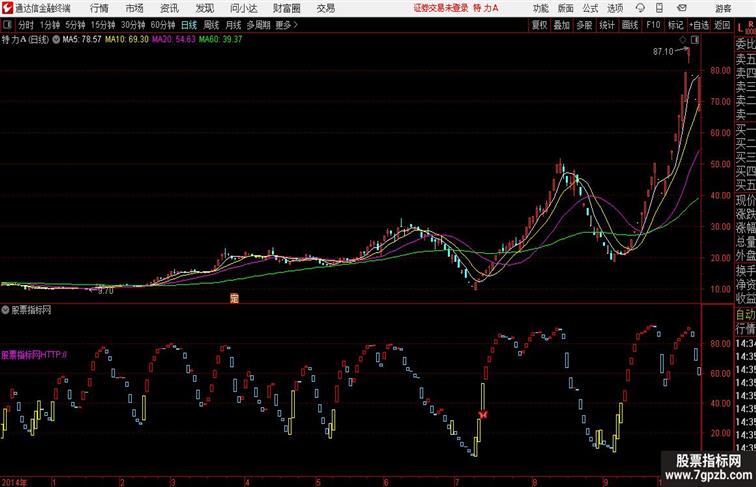Switch to the 多周期 multi-period tab
The width and height of the screenshot is (756, 487).
point(258,25)
